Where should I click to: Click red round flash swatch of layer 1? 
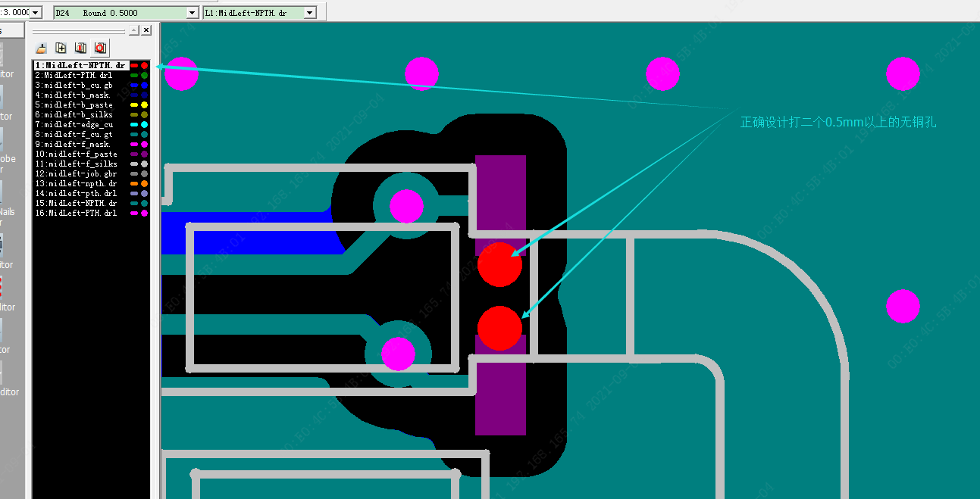tap(144, 66)
